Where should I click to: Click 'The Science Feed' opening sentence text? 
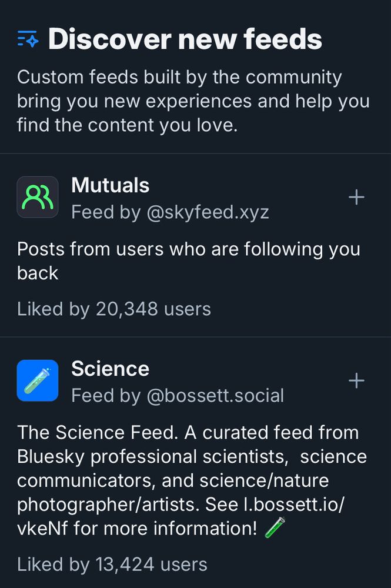click(x=98, y=433)
